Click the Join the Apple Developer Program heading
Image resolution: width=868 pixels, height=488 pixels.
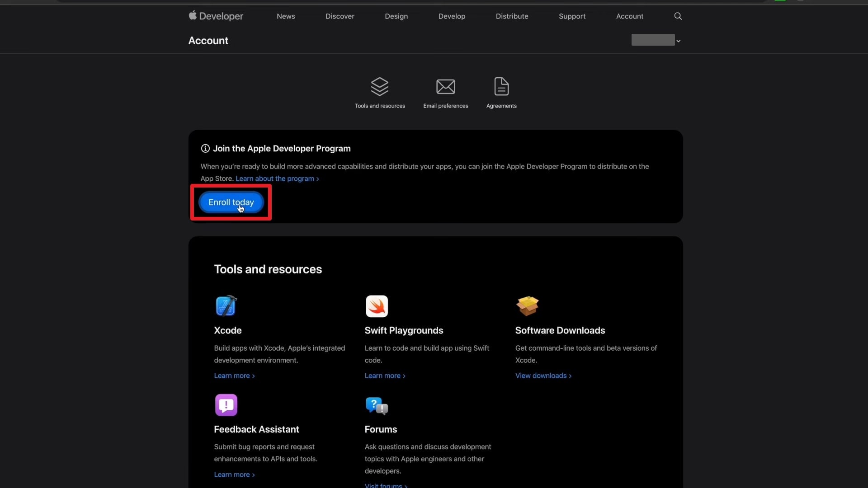[x=282, y=148]
